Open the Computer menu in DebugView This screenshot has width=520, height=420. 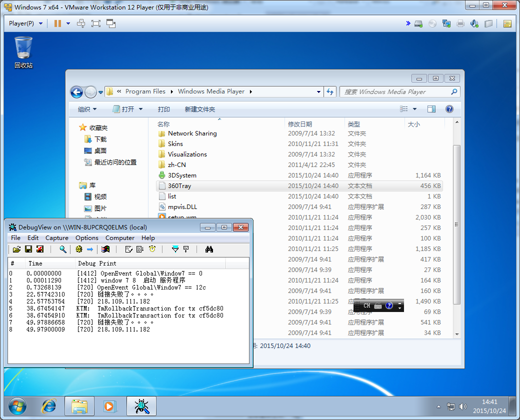pos(119,238)
